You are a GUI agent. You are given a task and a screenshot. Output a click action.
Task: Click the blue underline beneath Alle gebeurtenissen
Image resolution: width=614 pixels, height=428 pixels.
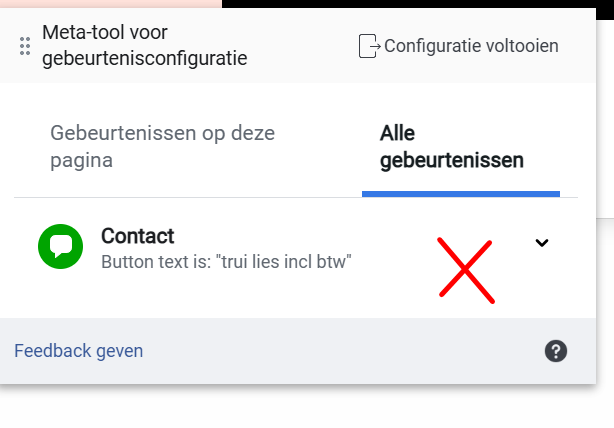460,193
